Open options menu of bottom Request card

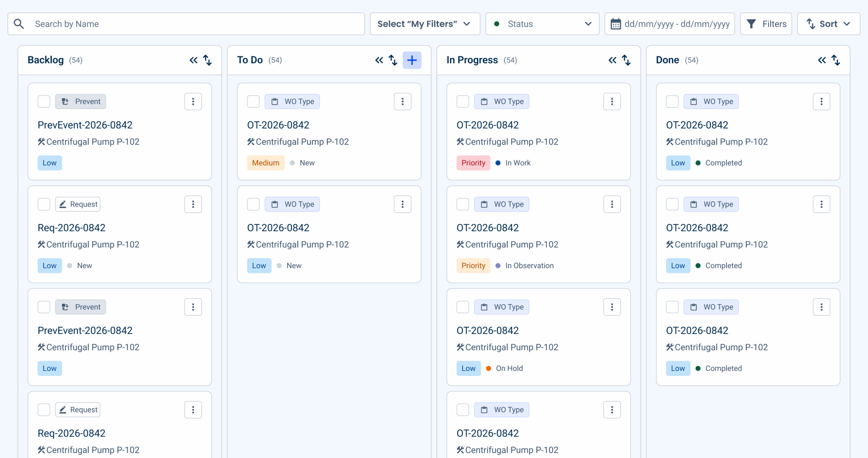(x=193, y=410)
